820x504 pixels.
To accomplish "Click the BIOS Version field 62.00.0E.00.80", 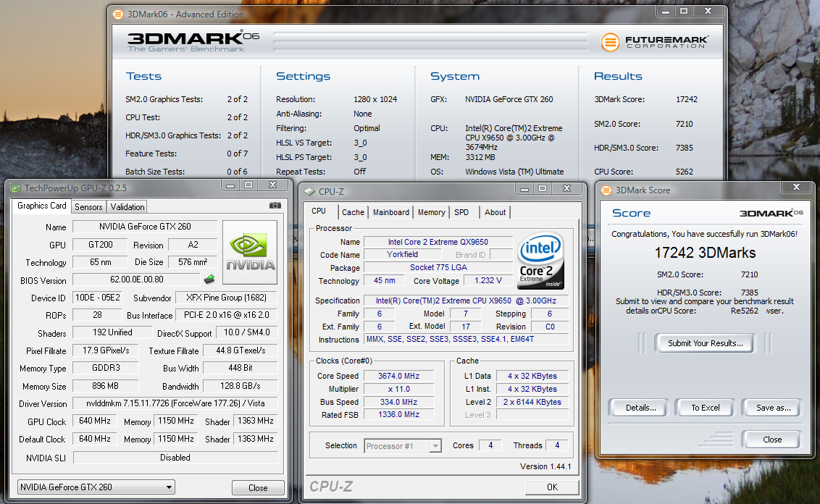I will 136,280.
